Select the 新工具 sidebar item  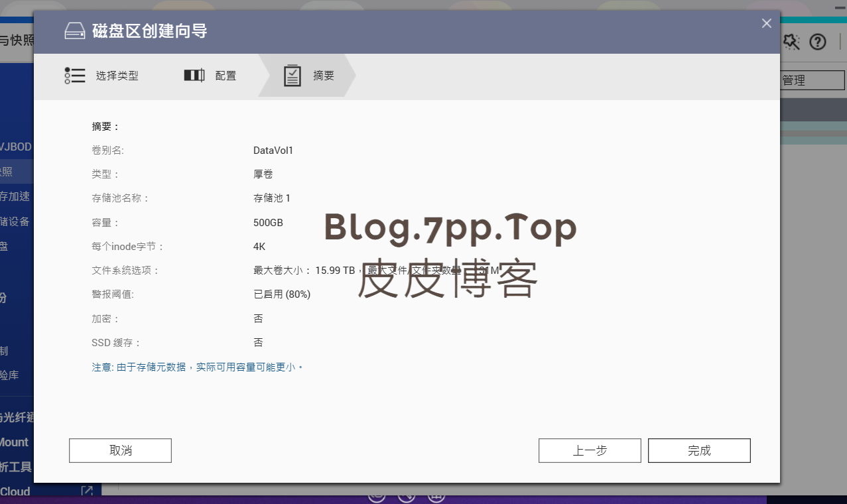click(16, 467)
